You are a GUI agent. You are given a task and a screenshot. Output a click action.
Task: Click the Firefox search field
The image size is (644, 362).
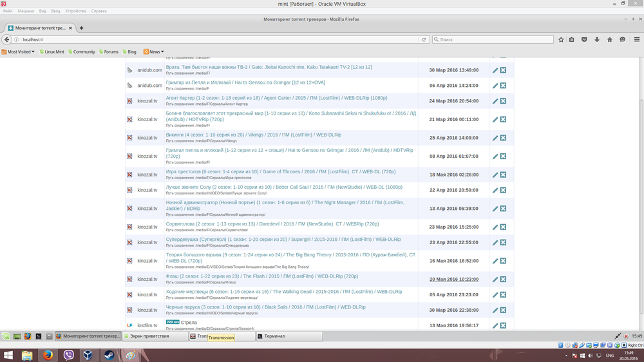pos(493,39)
